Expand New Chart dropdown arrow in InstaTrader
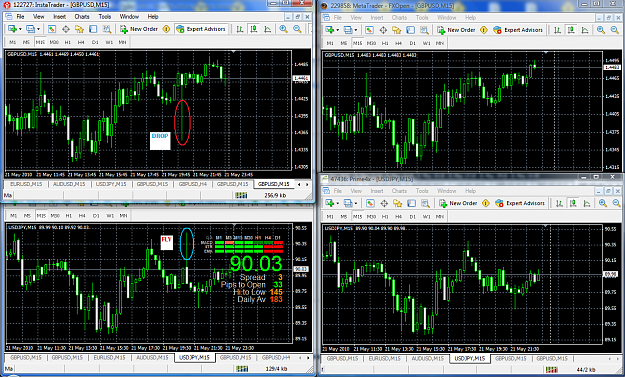625x377 pixels. click(x=20, y=29)
